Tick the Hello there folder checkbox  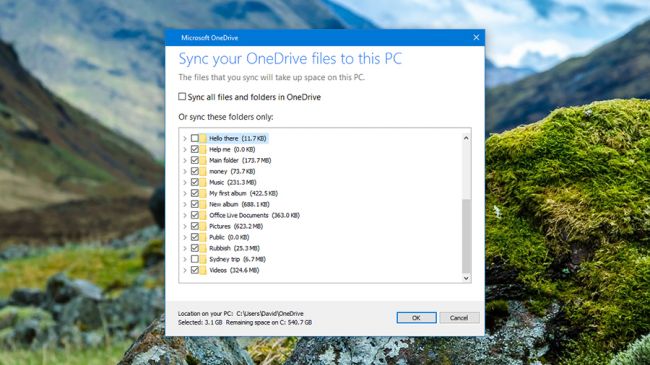(195, 138)
